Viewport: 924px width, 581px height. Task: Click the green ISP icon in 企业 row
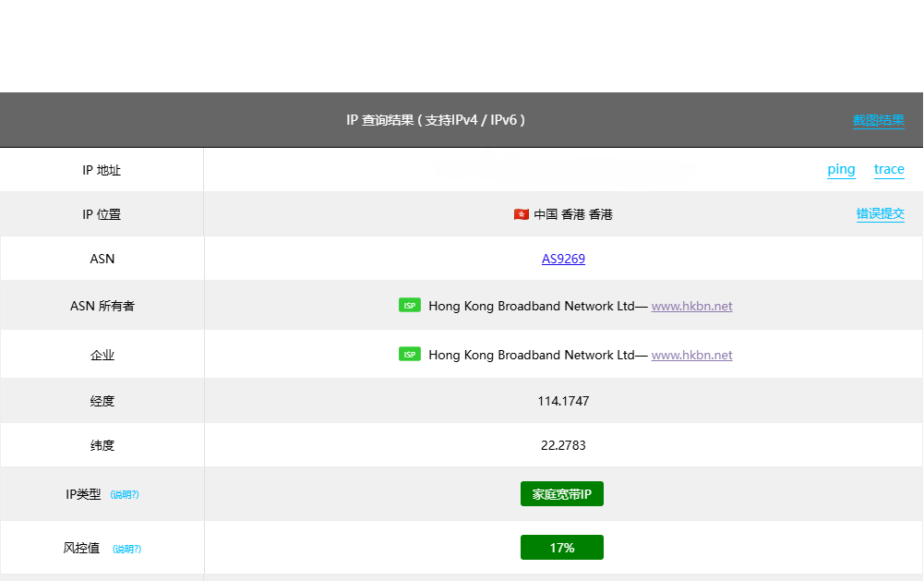[x=409, y=355]
